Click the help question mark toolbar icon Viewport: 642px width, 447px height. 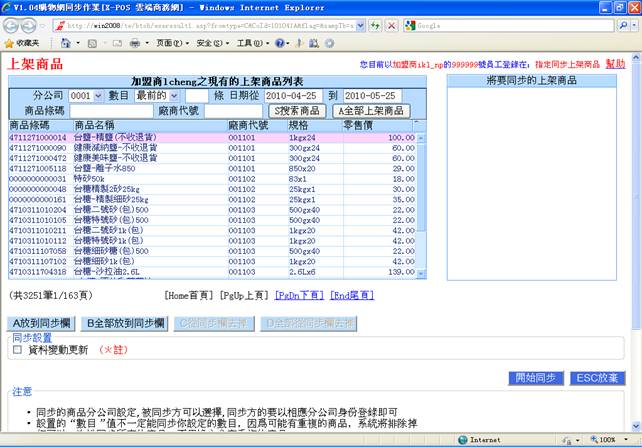click(281, 44)
